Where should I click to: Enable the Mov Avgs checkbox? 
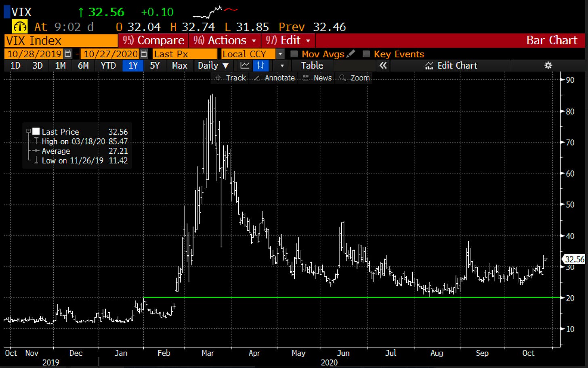tap(294, 54)
